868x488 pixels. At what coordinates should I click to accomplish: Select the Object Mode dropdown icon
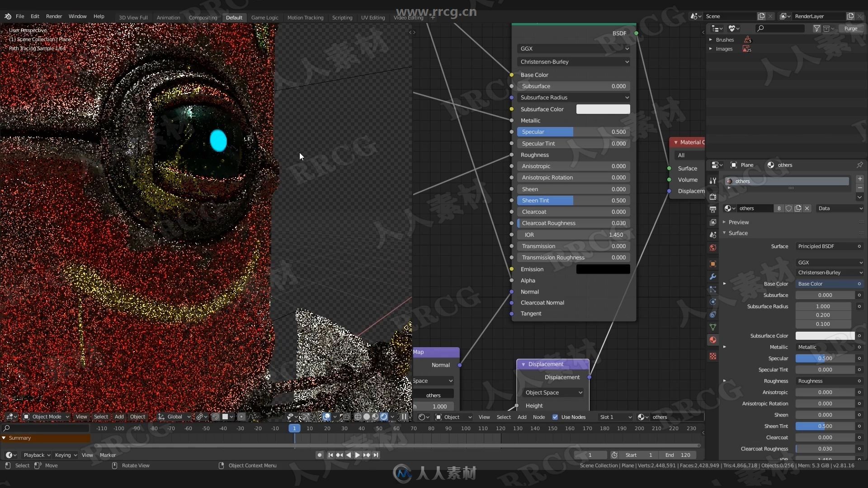coord(67,417)
